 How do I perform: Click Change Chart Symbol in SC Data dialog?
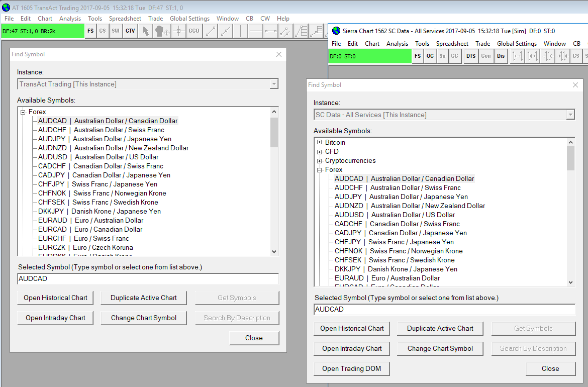(x=440, y=349)
